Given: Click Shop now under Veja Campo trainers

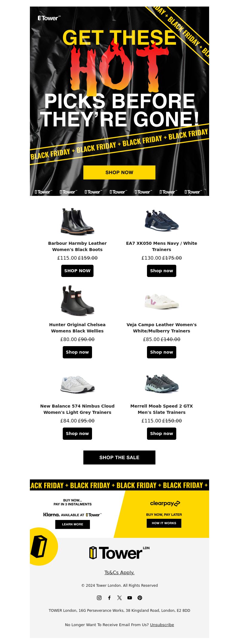Looking at the screenshot, I should (162, 352).
